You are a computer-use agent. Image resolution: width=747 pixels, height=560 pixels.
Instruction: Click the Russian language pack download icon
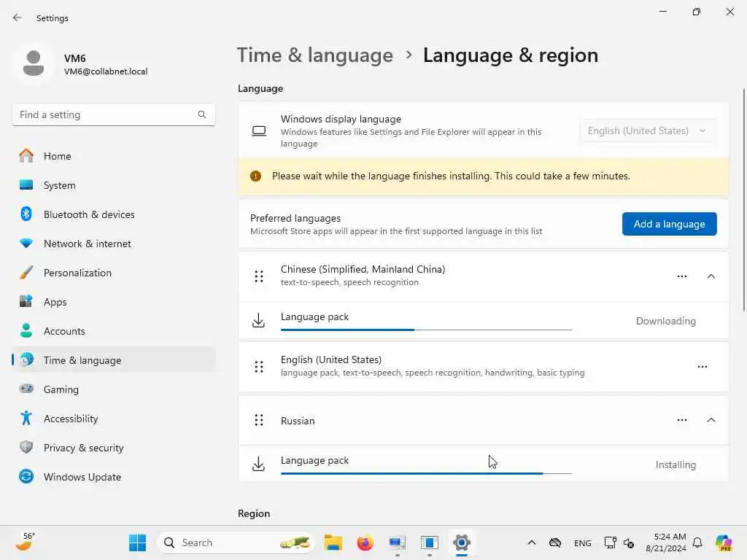[x=259, y=464]
